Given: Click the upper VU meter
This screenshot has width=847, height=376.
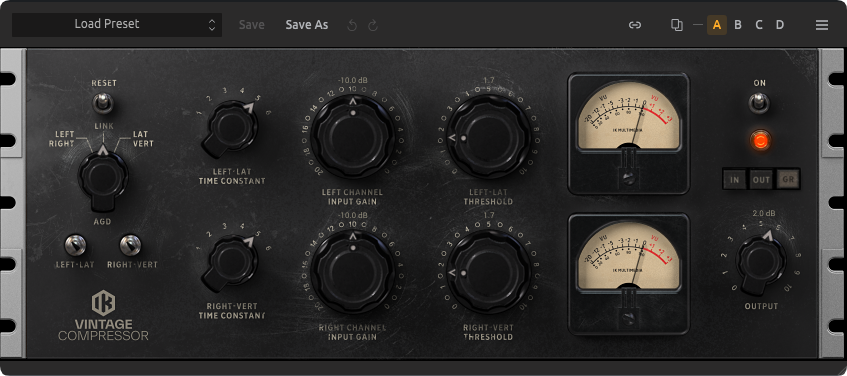Looking at the screenshot, I should (x=628, y=133).
